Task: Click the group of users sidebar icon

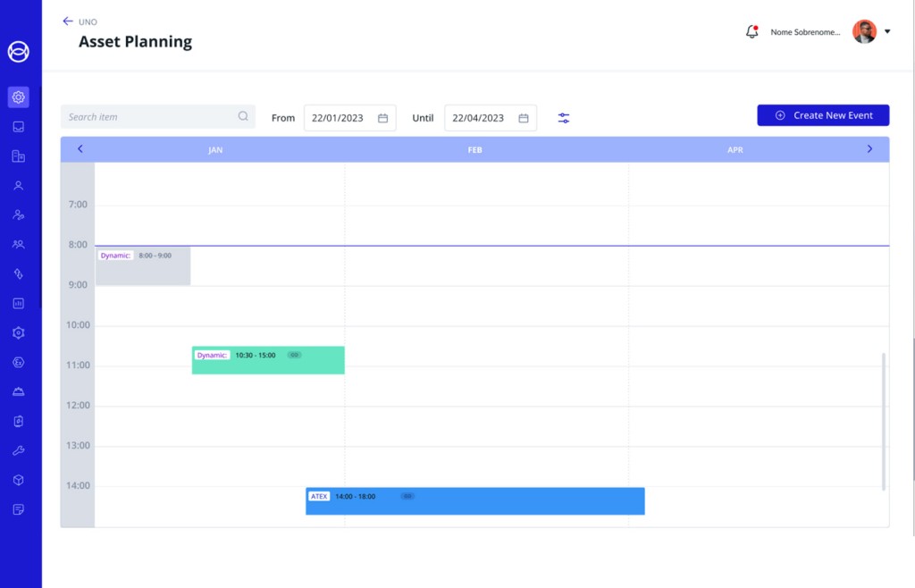Action: 18,244
